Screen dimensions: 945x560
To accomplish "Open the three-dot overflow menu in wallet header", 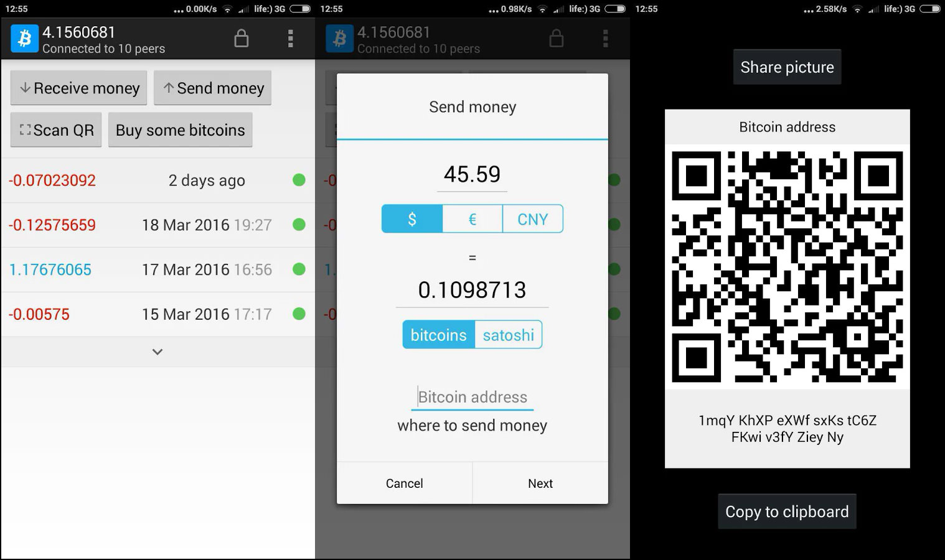I will tap(290, 39).
